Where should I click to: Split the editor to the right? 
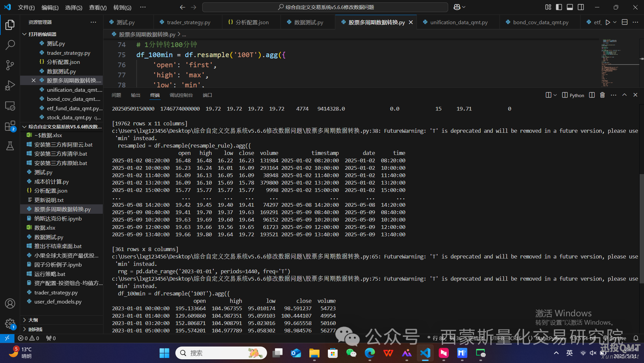coord(625,22)
